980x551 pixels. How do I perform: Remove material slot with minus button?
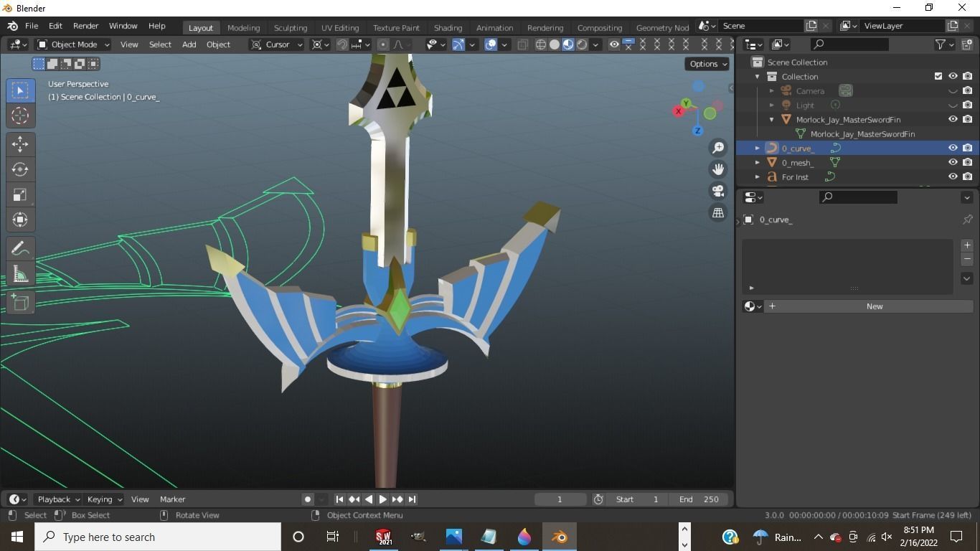pos(967,259)
